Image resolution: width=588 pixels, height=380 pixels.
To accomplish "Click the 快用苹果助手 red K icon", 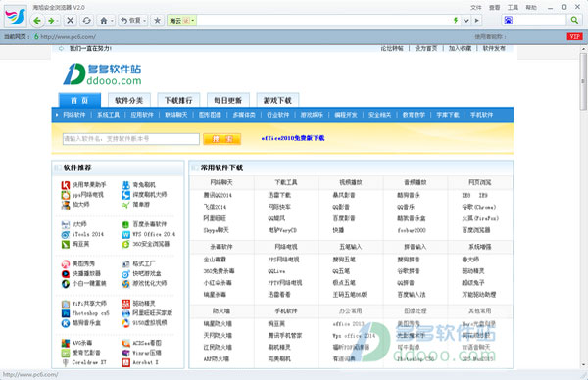I will [66, 185].
